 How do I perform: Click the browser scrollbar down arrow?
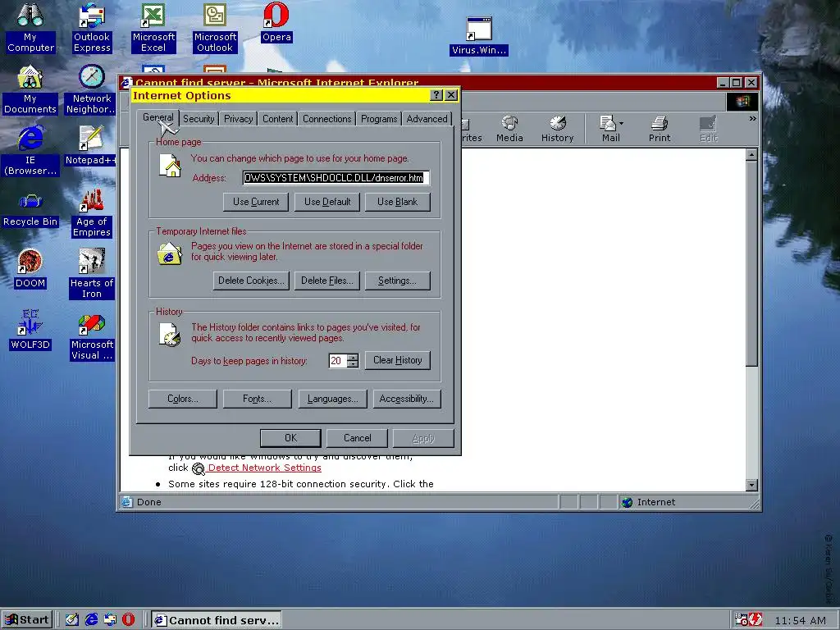(x=751, y=485)
